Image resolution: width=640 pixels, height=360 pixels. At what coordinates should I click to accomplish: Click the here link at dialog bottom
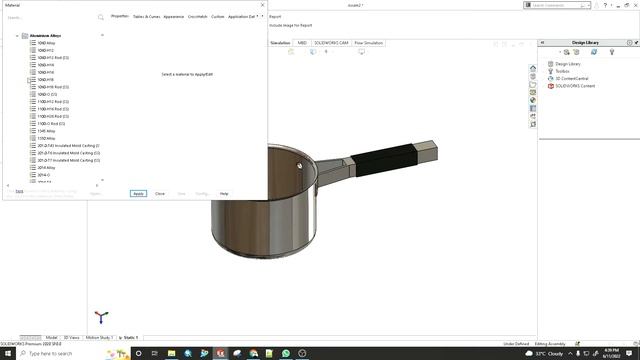click(x=19, y=191)
